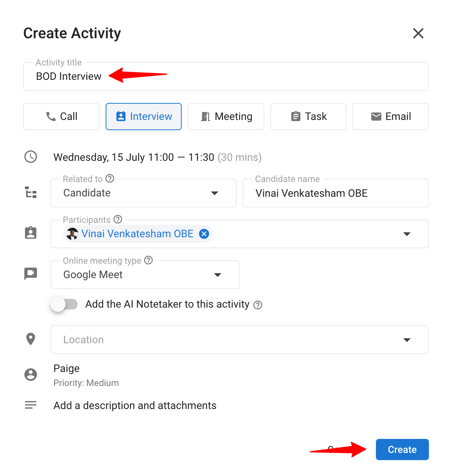Show help for AI Notetaker
This screenshot has width=452, height=476.
pyautogui.click(x=258, y=305)
